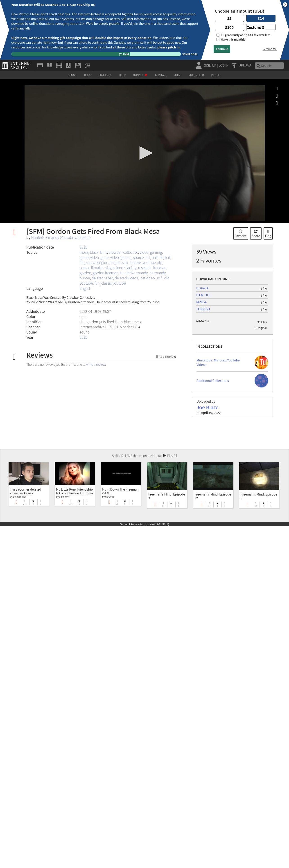Open the crowbar topic link

115,252
